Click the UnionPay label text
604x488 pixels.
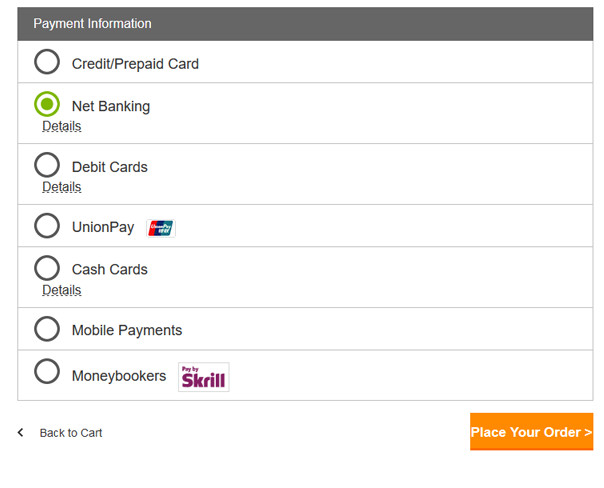click(103, 227)
